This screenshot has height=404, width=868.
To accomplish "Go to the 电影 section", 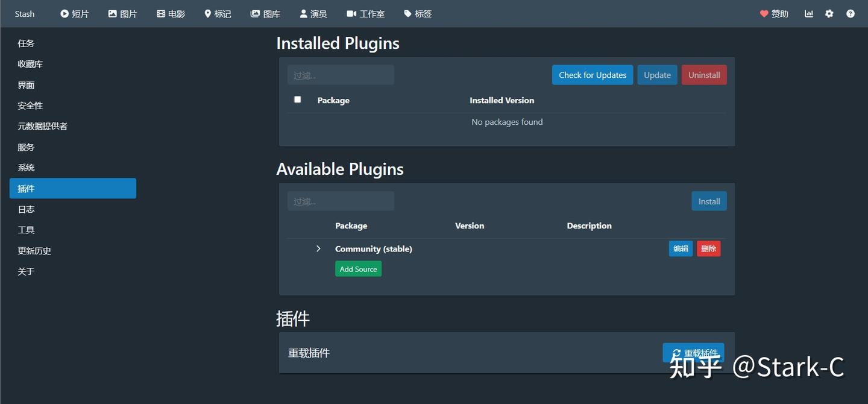I will [171, 13].
